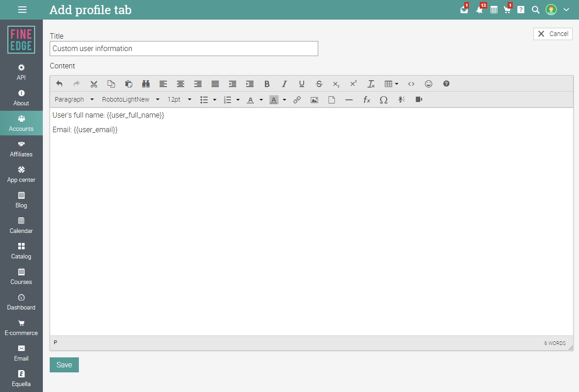Open the 12pt font size dropdown
Viewport: 579px width, 392px height.
[179, 99]
